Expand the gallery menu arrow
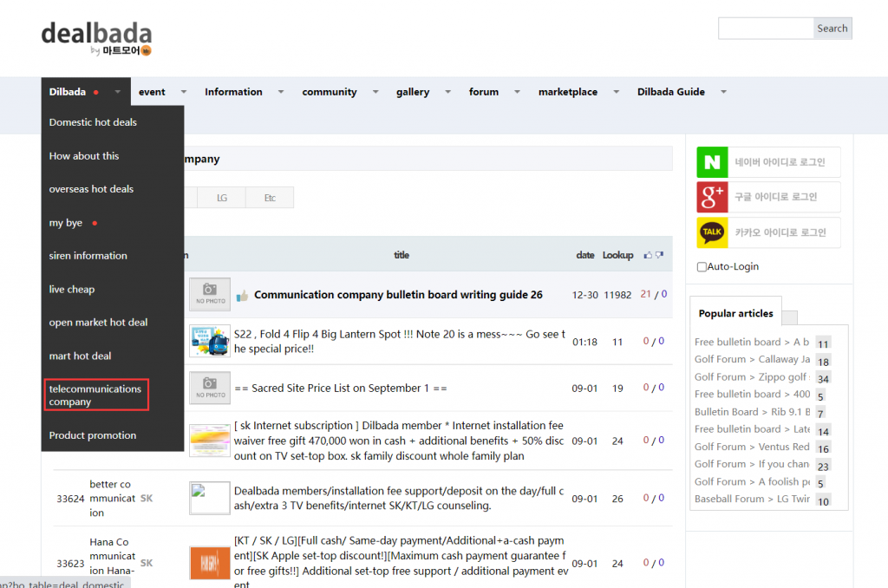Screen dimensions: 888x588 pos(447,92)
